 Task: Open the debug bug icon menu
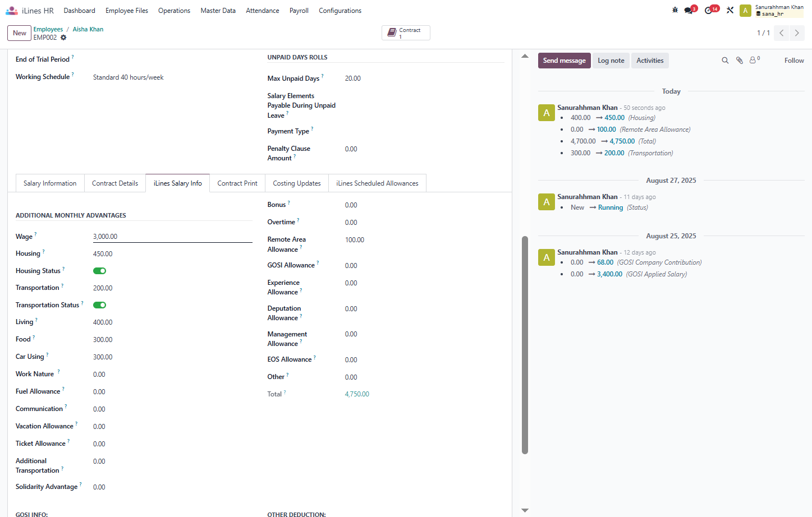click(675, 10)
